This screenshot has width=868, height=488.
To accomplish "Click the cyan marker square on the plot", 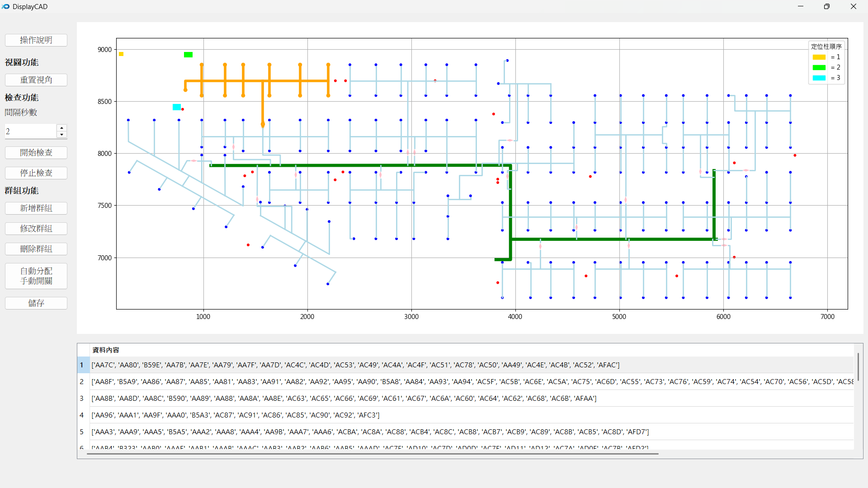I will (177, 107).
